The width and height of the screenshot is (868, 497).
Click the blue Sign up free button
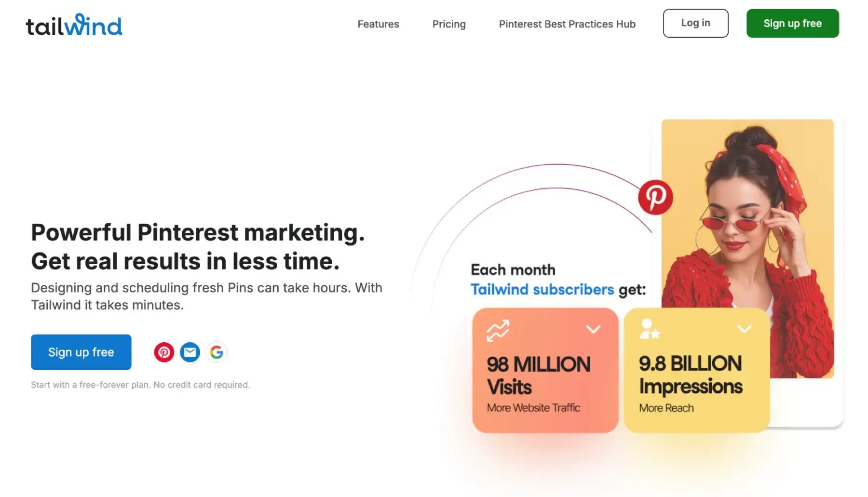81,352
